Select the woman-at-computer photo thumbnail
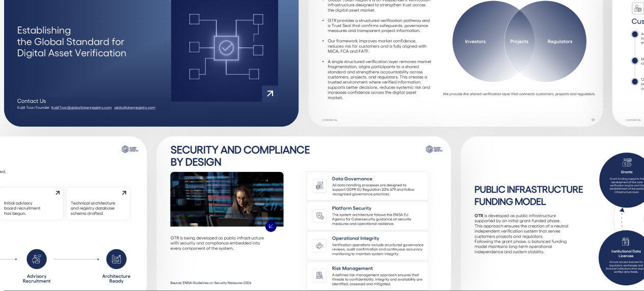The width and height of the screenshot is (644, 291). (x=227, y=199)
